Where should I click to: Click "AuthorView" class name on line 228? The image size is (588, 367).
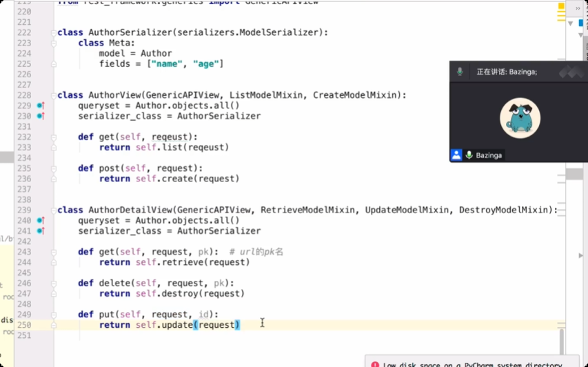tap(114, 95)
